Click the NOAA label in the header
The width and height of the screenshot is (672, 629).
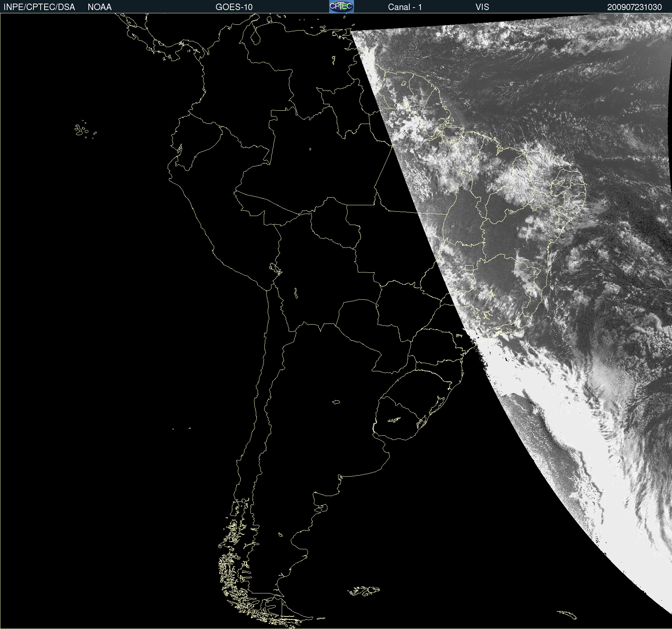point(100,7)
